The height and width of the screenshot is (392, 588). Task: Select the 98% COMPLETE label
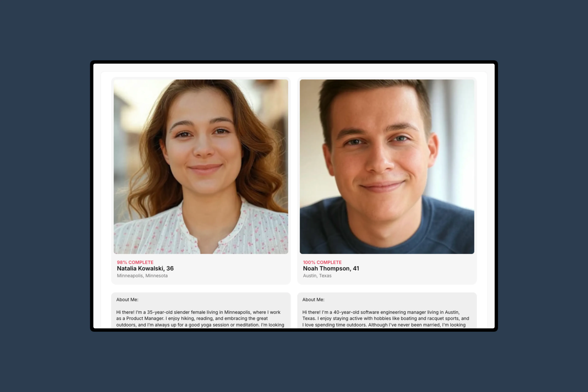click(x=135, y=262)
